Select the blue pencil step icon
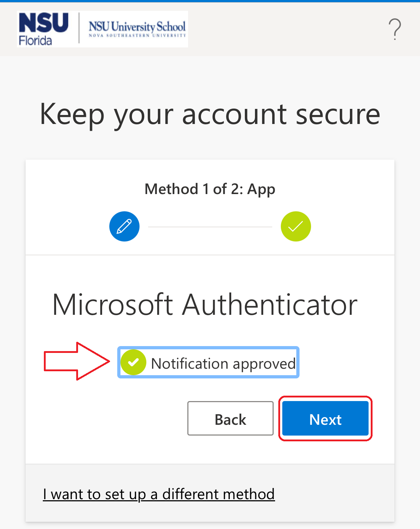The width and height of the screenshot is (420, 529). (124, 226)
